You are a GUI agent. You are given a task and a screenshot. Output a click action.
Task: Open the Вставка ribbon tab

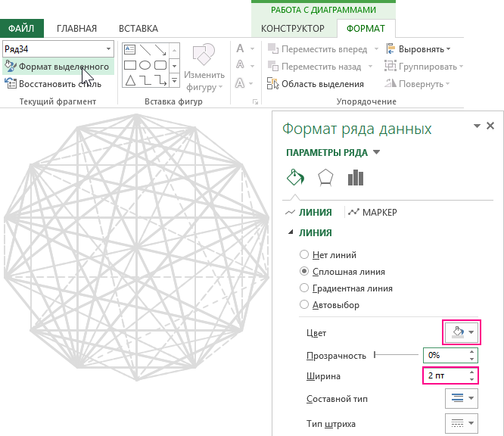coord(138,29)
